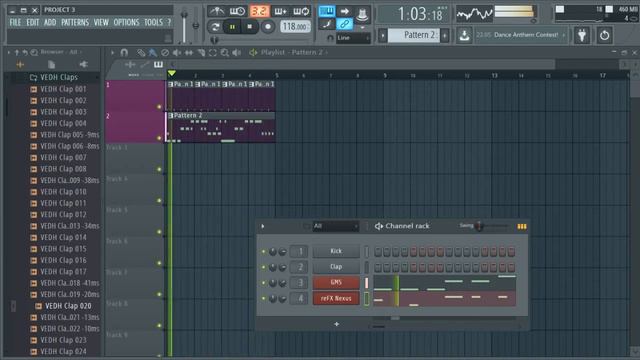
Task: Select the playlist paint brush tool
Action: (153, 53)
